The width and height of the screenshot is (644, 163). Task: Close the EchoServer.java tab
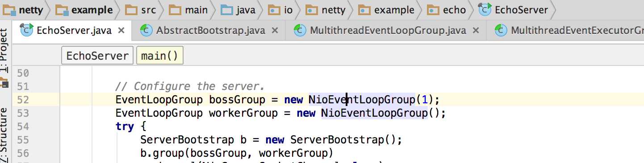pyautogui.click(x=121, y=31)
